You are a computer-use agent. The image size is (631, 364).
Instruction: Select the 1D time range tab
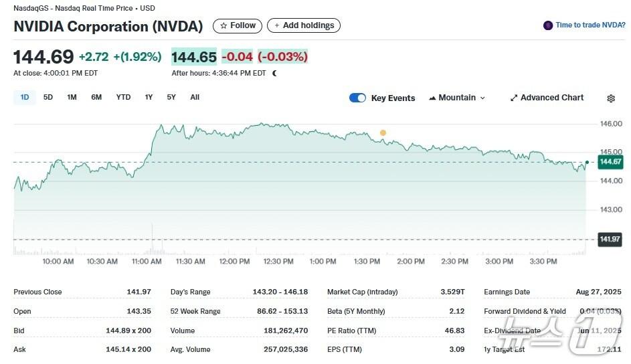[x=25, y=98]
